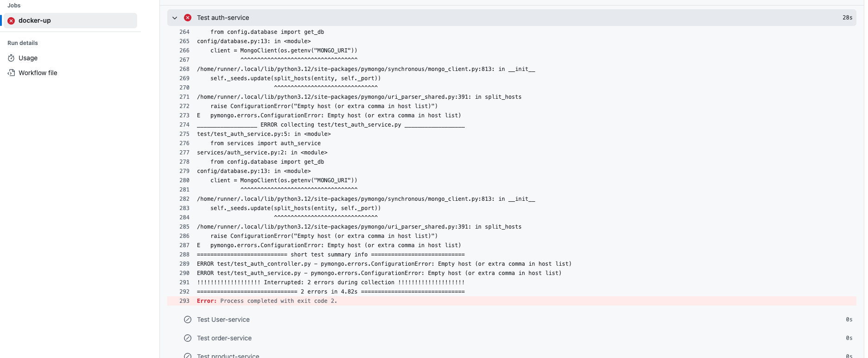The width and height of the screenshot is (868, 358).
Task: Click log line number 275
Action: pyautogui.click(x=184, y=134)
